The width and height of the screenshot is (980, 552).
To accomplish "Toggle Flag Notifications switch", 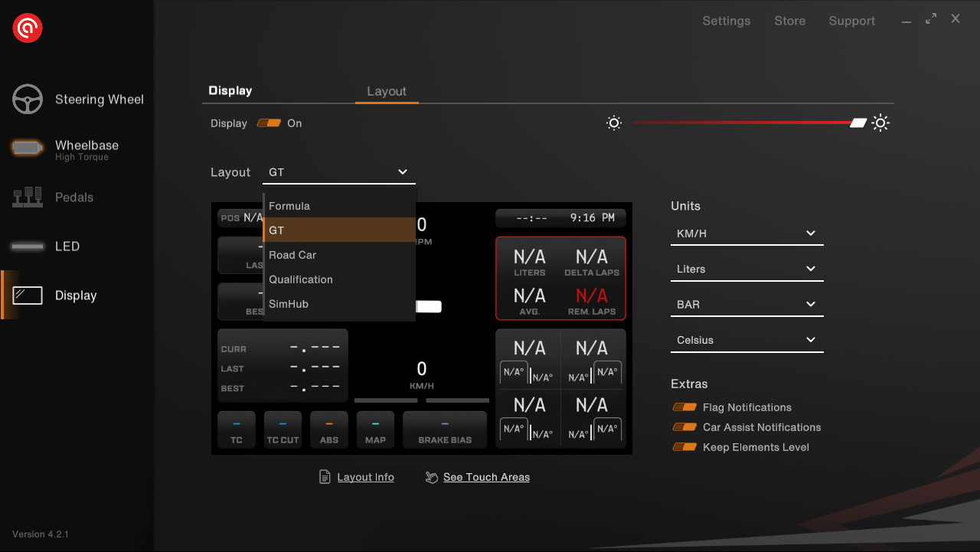I will coord(684,407).
